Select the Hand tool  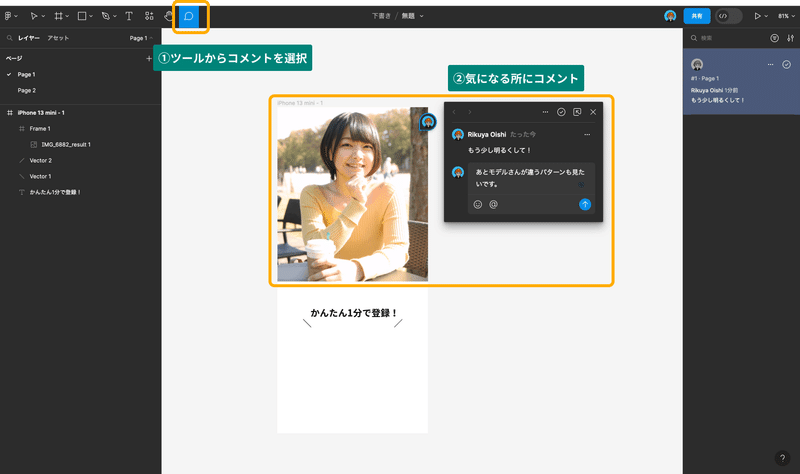[x=169, y=16]
